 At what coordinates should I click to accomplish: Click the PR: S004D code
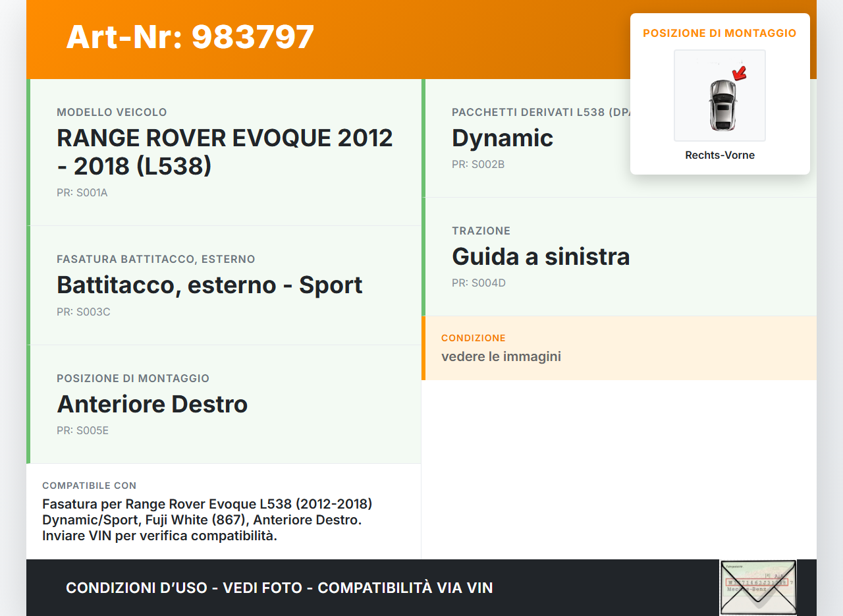coord(479,283)
